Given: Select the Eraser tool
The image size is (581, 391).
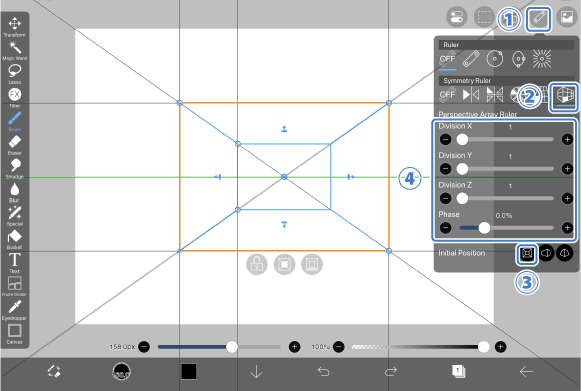Looking at the screenshot, I should [14, 145].
